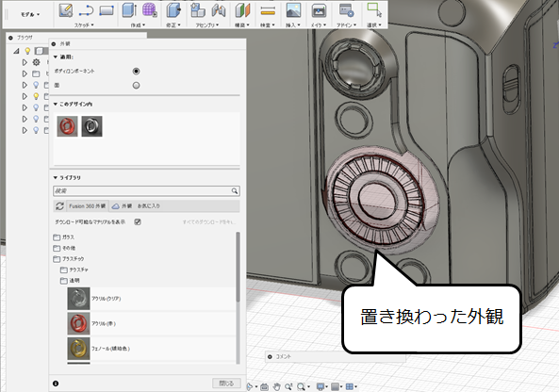Image resolution: width=559 pixels, height=392 pixels.
Task: Open the Assemble menu dropdown
Action: click(207, 24)
